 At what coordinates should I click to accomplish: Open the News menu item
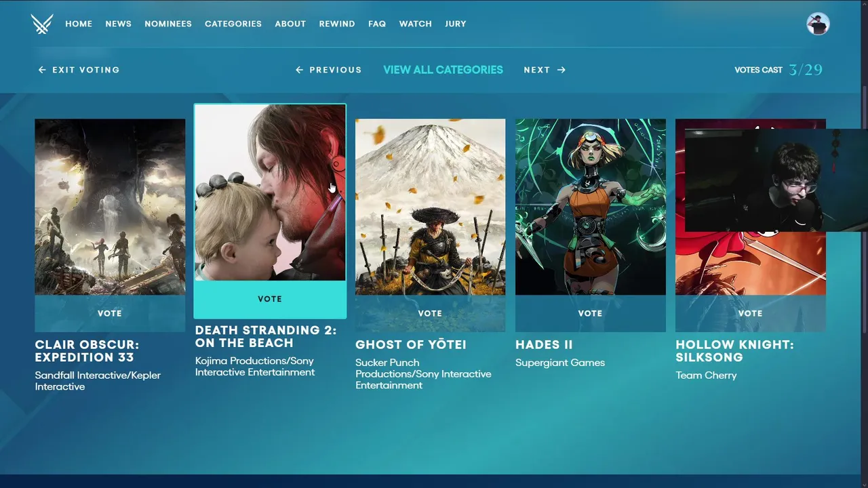(x=118, y=24)
